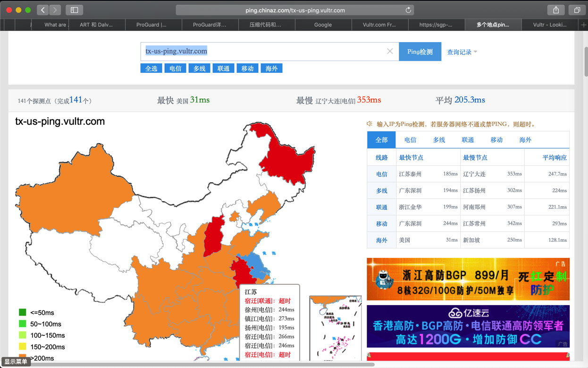Switch to the Vultr - Looki... browser tab

[549, 25]
